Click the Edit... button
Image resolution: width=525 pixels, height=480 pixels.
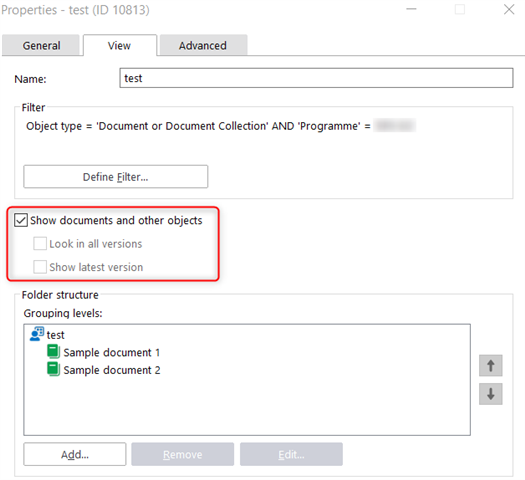(291, 454)
